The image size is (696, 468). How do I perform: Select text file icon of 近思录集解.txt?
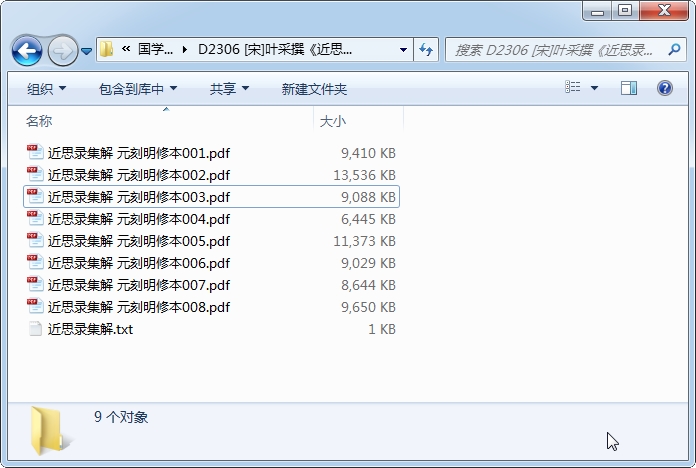35,329
